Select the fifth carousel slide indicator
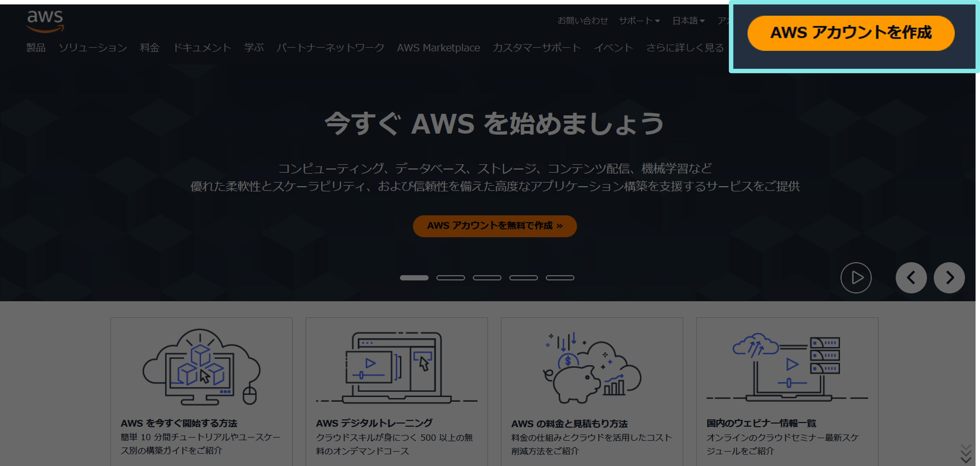The height and width of the screenshot is (466, 980). [560, 278]
